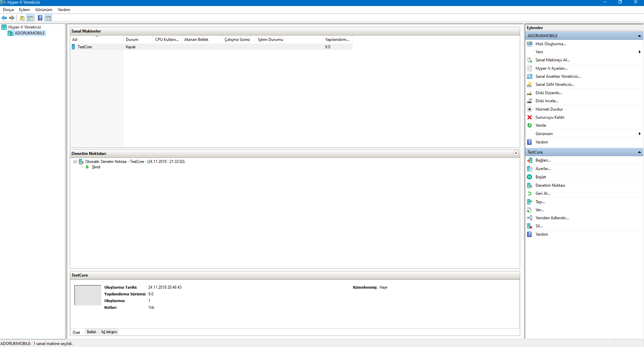The image size is (644, 347).
Task: Click the Sanal Makineyi Al import icon
Action: (x=530, y=60)
